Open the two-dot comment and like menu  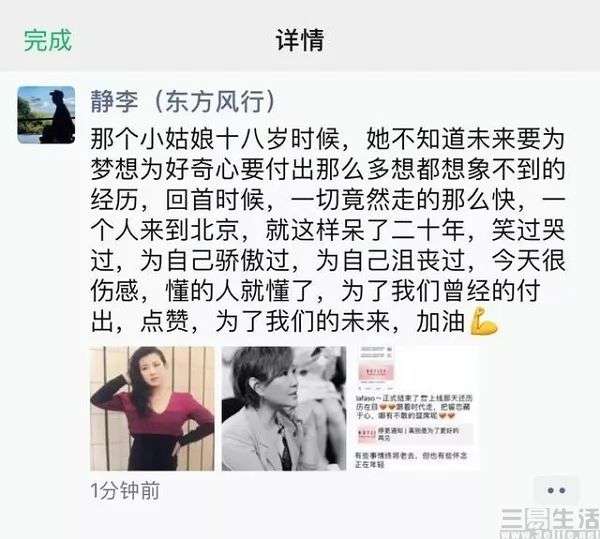[x=556, y=490]
